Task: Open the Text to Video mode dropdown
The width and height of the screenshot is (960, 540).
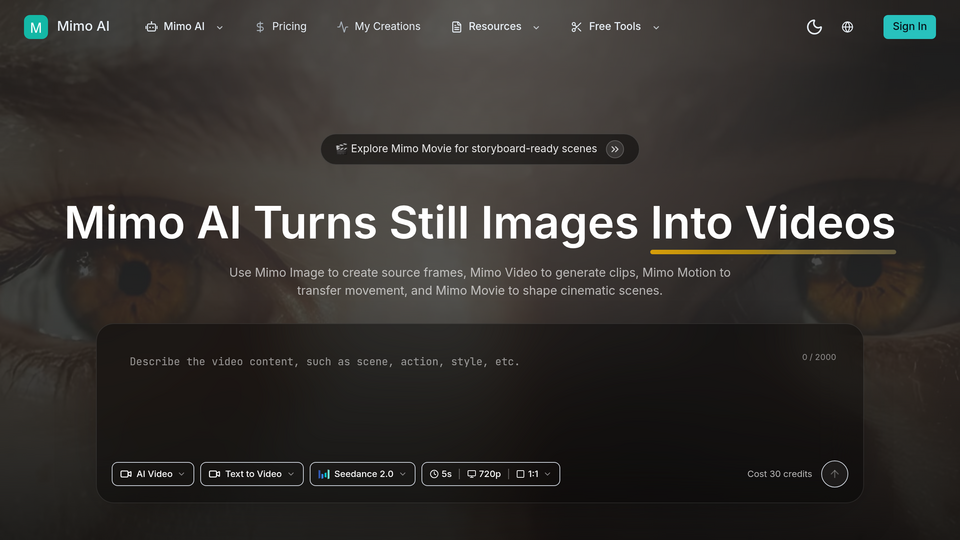Action: (252, 474)
